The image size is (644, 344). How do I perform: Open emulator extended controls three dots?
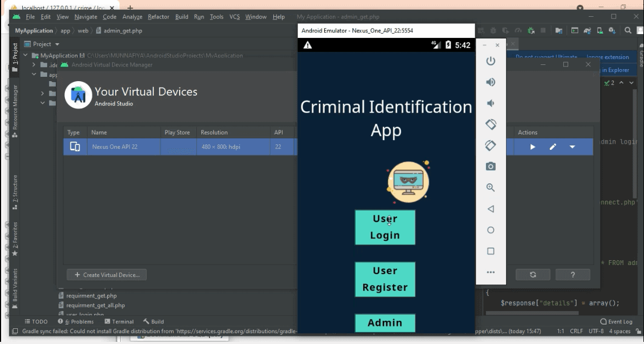(490, 272)
